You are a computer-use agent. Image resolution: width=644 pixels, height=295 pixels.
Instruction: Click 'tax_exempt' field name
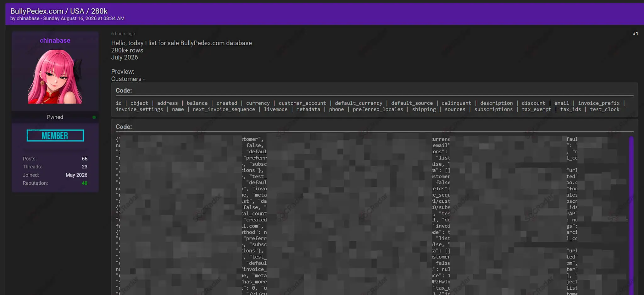point(536,109)
